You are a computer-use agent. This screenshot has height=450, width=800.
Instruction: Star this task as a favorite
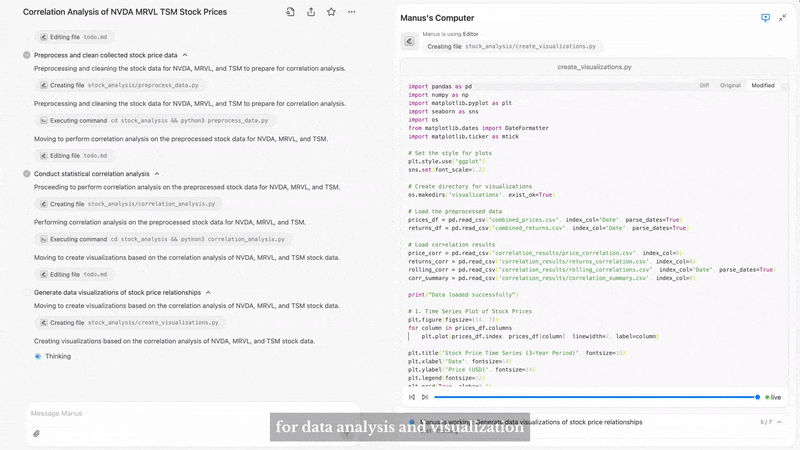click(x=331, y=12)
